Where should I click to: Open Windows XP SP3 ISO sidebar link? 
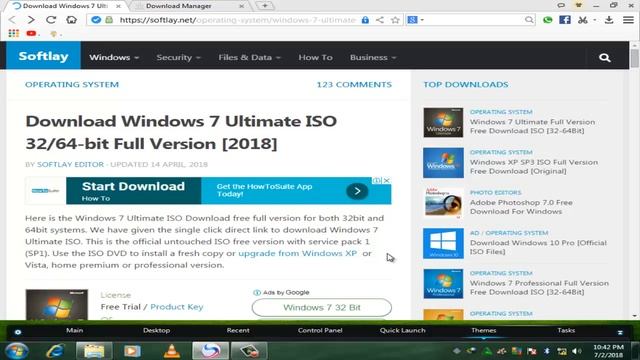tap(534, 167)
